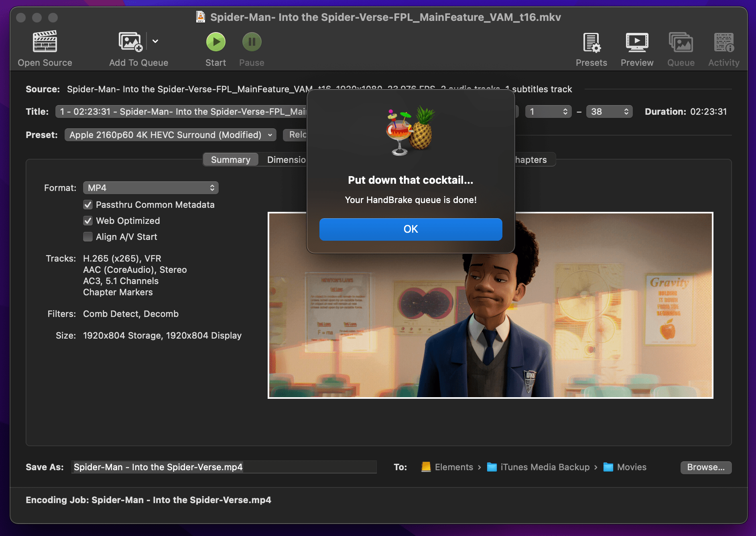Click the MKV file icon in title bar
Screen dimensions: 756x536
(x=200, y=17)
